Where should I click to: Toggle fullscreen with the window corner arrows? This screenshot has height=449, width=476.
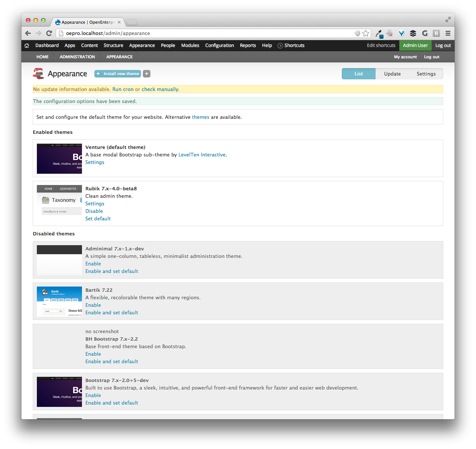tap(448, 20)
